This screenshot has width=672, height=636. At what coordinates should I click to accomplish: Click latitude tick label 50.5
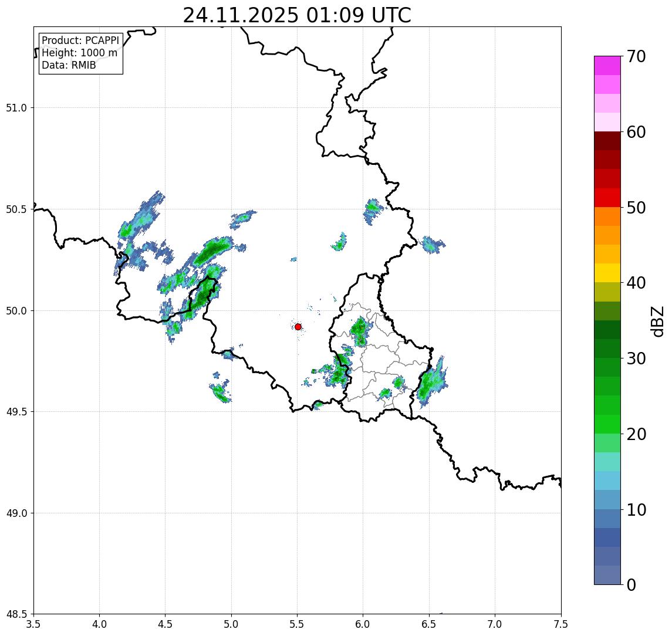click(x=16, y=209)
